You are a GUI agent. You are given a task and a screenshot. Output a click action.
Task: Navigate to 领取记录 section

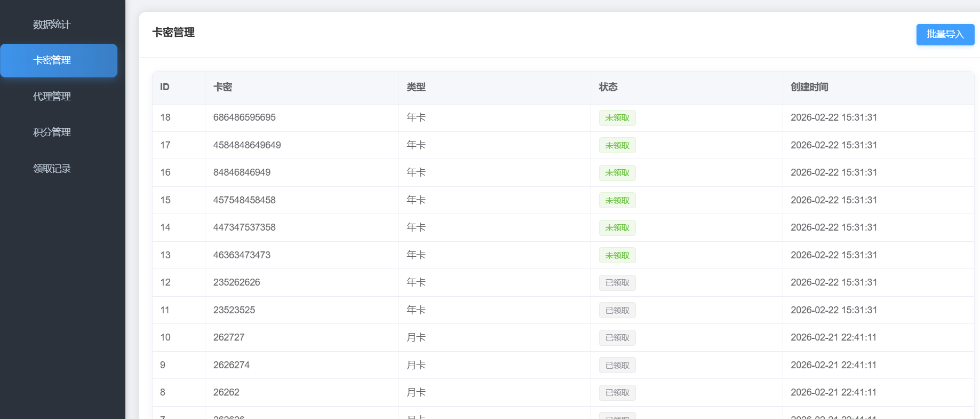coord(52,169)
